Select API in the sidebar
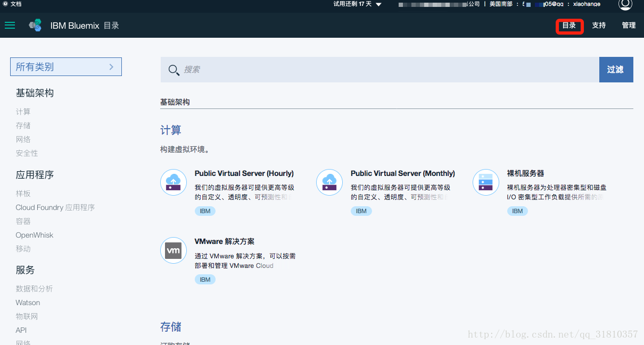Screen dimensions: 644x345 (x=21, y=330)
